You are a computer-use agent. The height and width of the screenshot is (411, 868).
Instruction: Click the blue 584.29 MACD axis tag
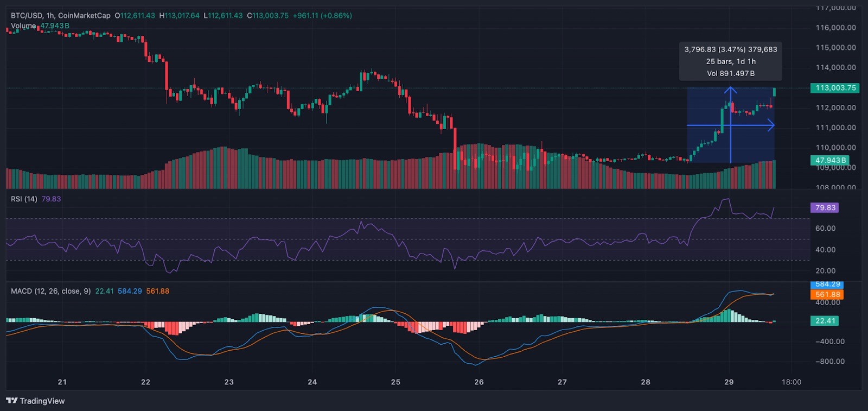[x=827, y=284]
